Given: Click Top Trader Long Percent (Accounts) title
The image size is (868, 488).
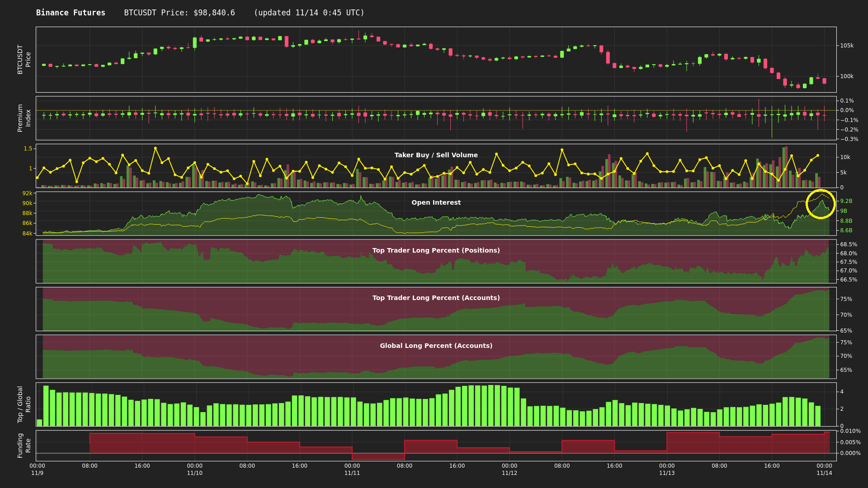Looking at the screenshot, I should pos(436,298).
